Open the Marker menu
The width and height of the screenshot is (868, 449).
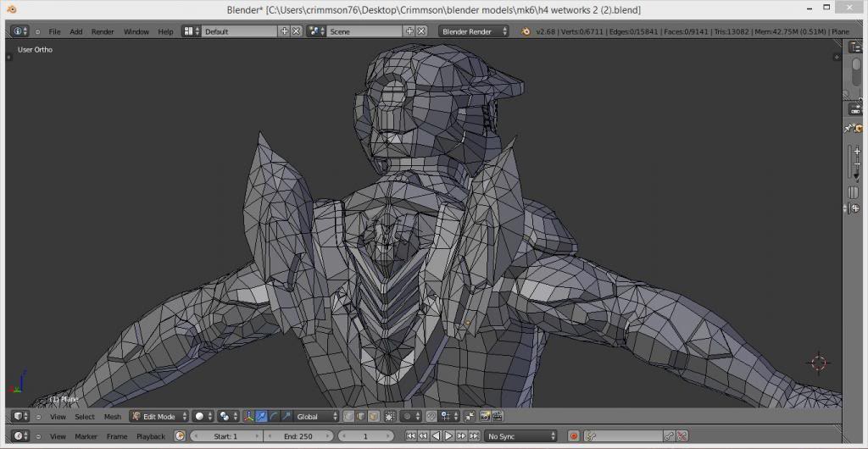point(86,436)
